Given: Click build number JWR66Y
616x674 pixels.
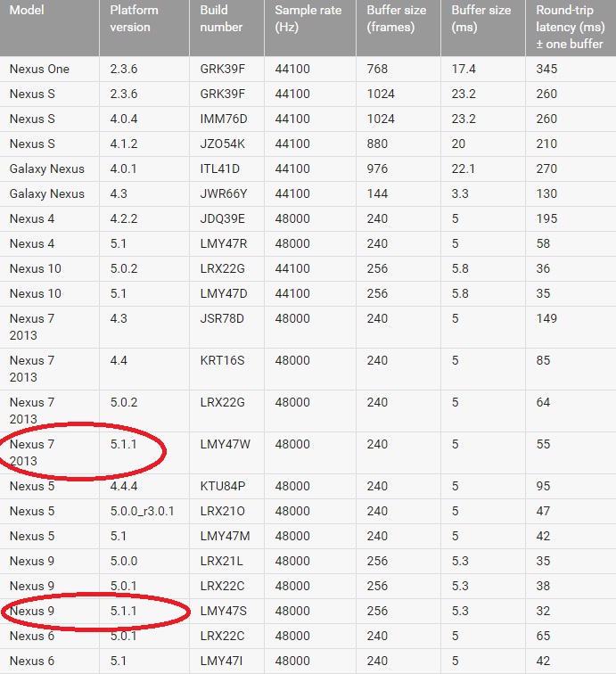Looking at the screenshot, I should (224, 193).
